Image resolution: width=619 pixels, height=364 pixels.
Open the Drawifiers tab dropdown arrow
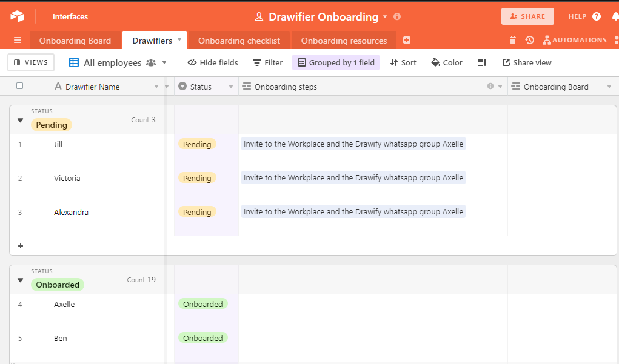(x=179, y=39)
